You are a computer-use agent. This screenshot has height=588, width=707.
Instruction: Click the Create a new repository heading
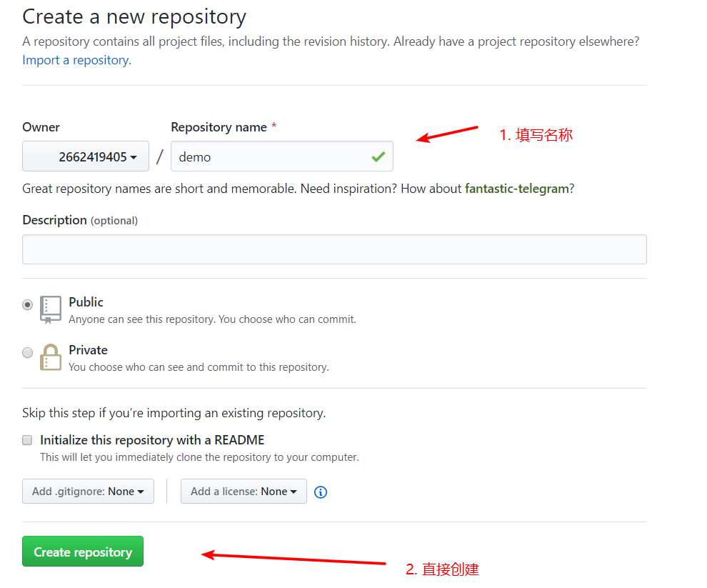coord(134,16)
